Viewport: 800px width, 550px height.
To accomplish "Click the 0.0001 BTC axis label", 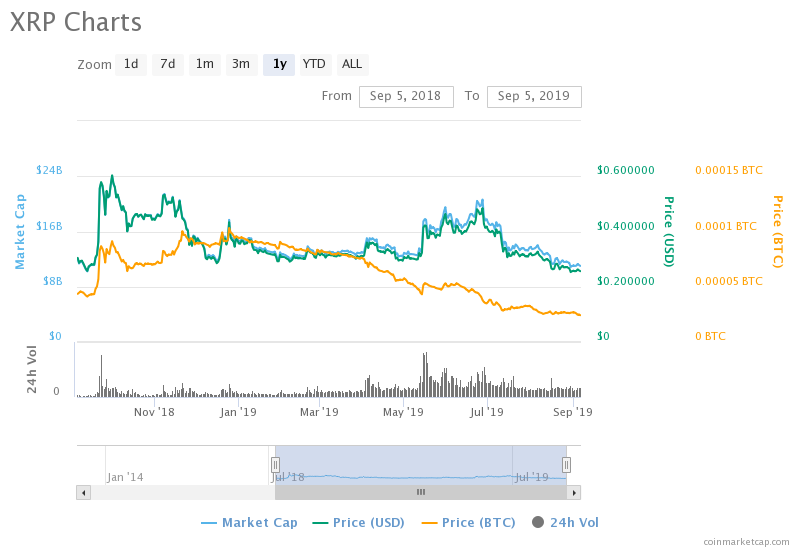I will tap(726, 226).
